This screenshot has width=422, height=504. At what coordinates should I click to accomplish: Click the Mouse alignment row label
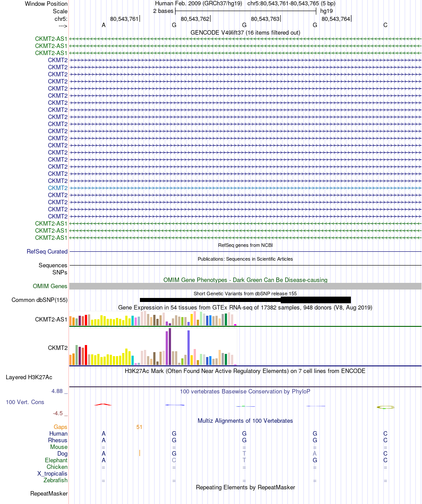coord(59,447)
